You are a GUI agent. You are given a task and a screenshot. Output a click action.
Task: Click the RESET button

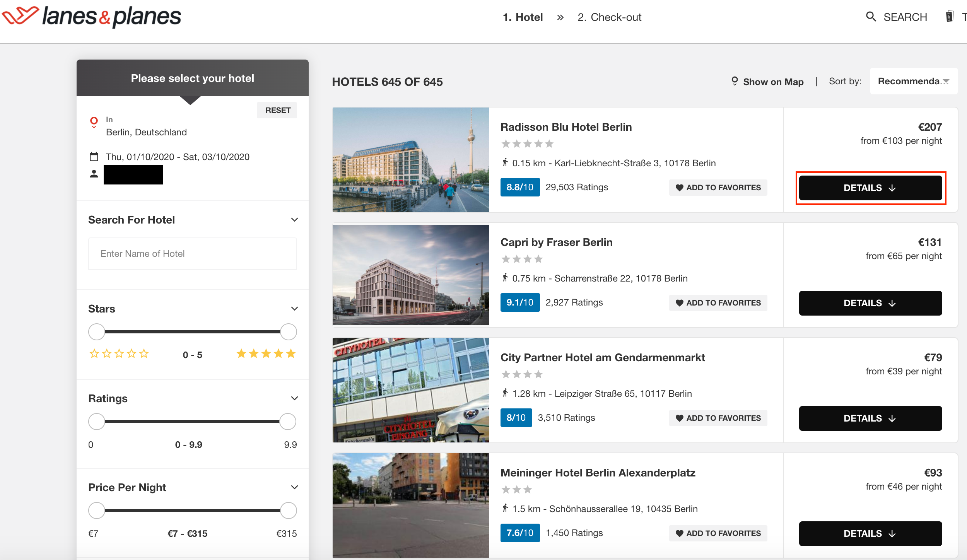pos(277,110)
